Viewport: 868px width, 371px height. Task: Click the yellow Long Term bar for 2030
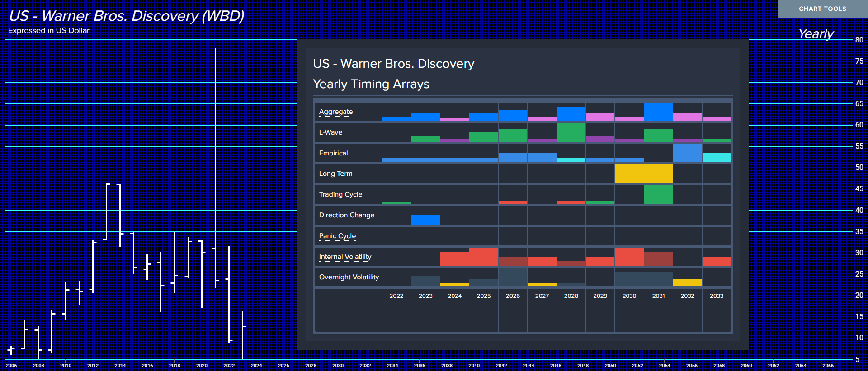(x=629, y=174)
